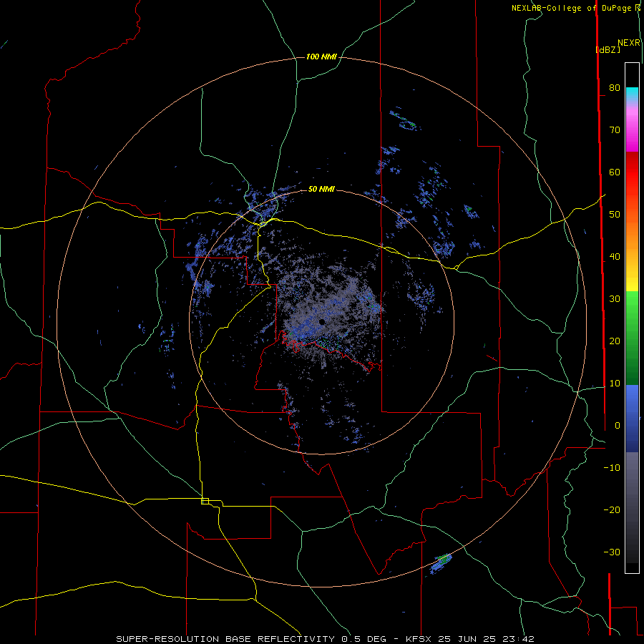The height and width of the screenshot is (644, 644).
Task: Click the 40 dBZ scale value
Action: tap(615, 257)
